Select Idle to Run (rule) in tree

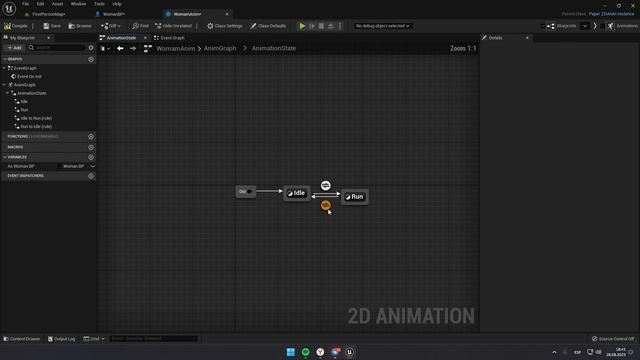pos(36,118)
